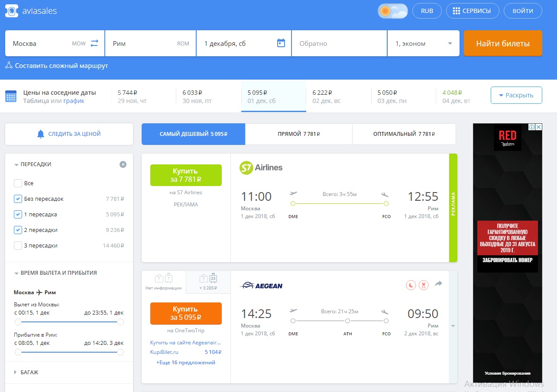The image size is (557, 392).
Task: Open the RUB currency selector
Action: [x=427, y=11]
